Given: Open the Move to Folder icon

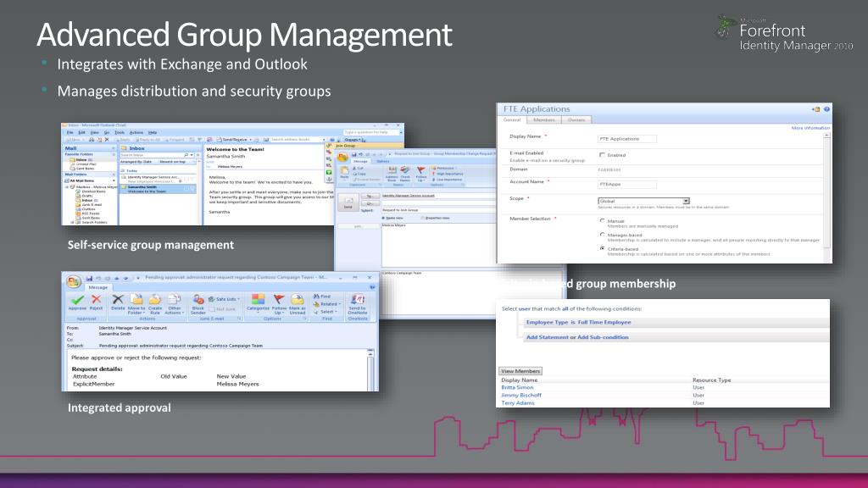Looking at the screenshot, I should coord(136,299).
